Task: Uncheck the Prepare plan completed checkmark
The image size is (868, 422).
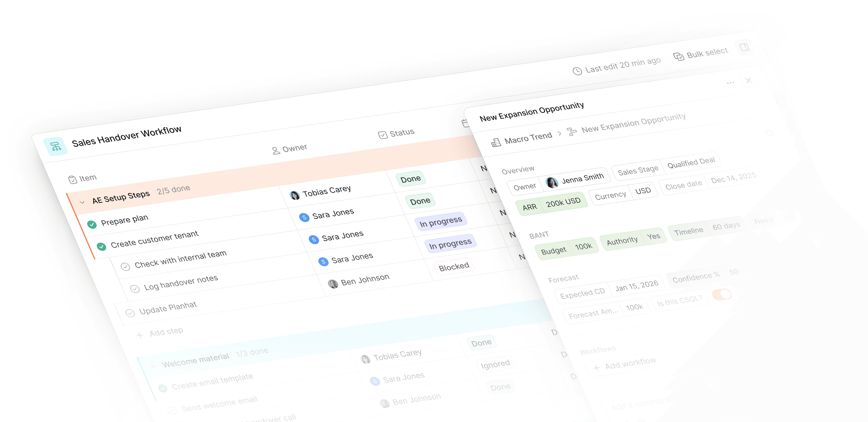Action: point(92,224)
